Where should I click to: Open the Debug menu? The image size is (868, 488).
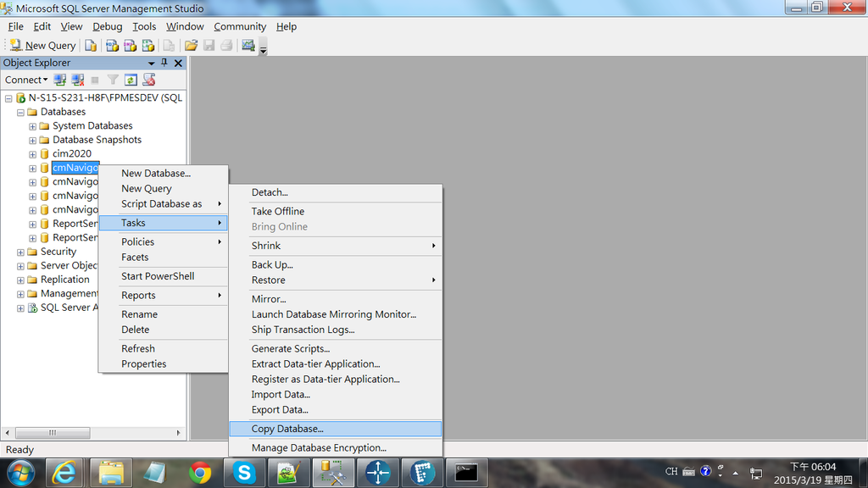click(108, 26)
